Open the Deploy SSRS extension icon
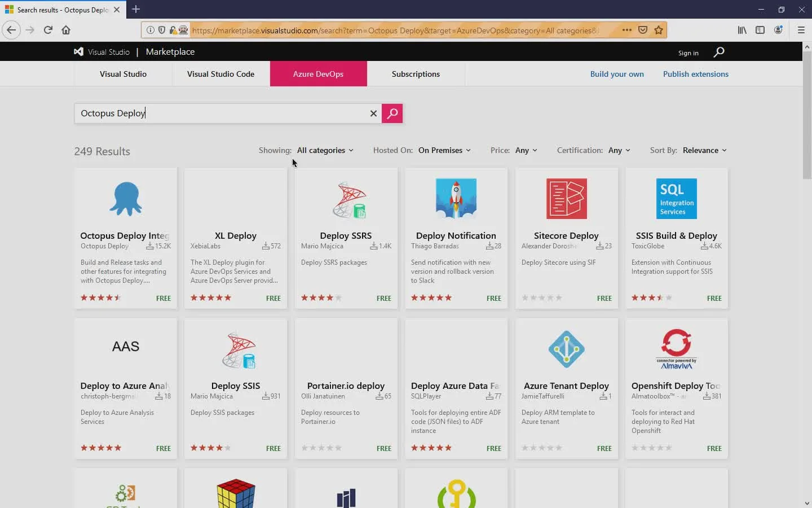Viewport: 812px width, 508px height. point(348,200)
